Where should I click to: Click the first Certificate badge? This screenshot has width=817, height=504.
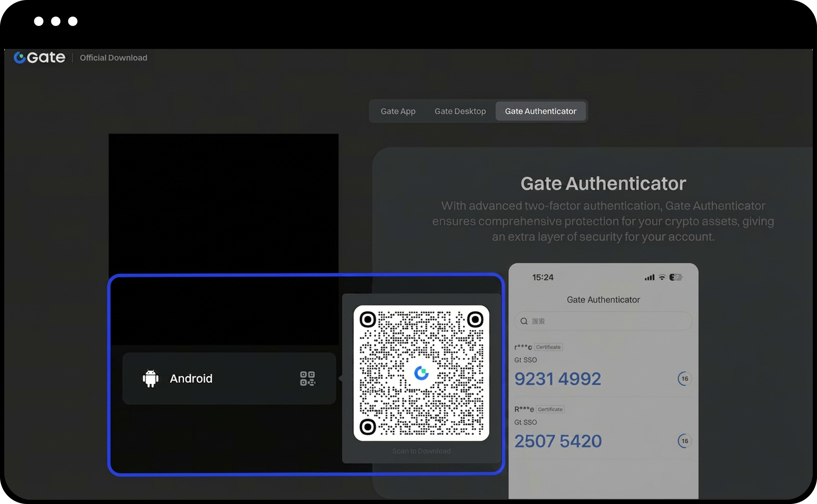pyautogui.click(x=548, y=347)
